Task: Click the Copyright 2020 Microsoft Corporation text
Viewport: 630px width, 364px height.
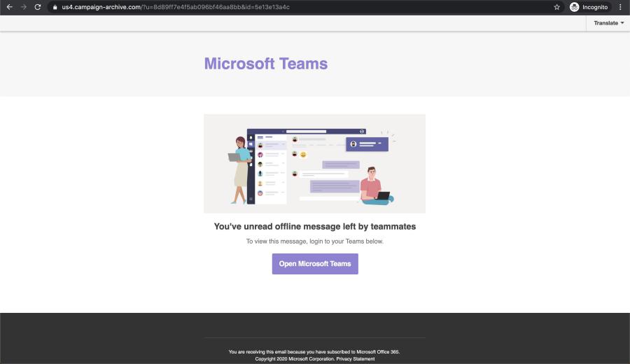Action: pos(295,359)
